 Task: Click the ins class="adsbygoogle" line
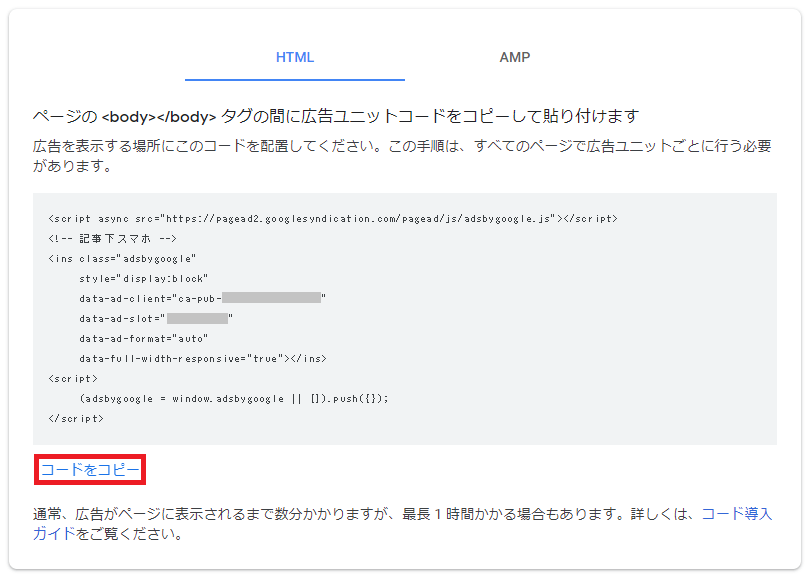[122, 259]
